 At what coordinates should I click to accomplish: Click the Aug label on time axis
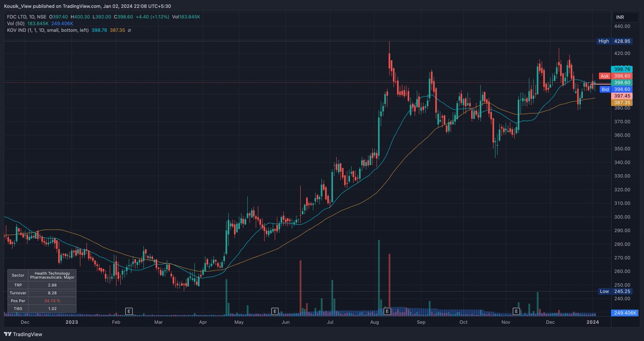tap(375, 322)
